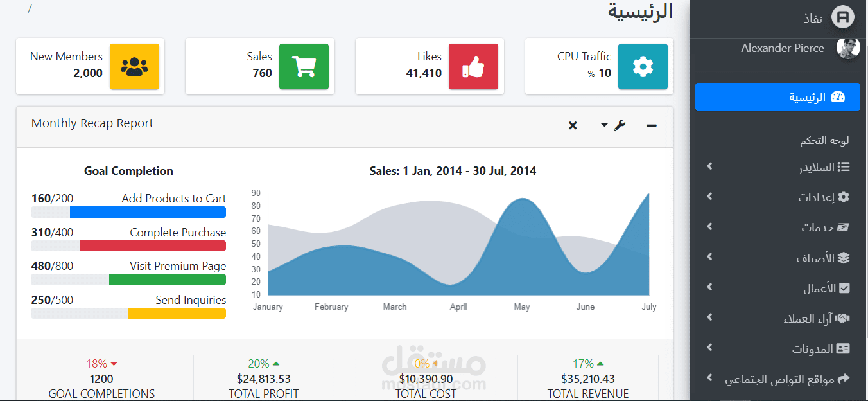Click the 41,410 Likes value
868x401 pixels.
coord(424,73)
